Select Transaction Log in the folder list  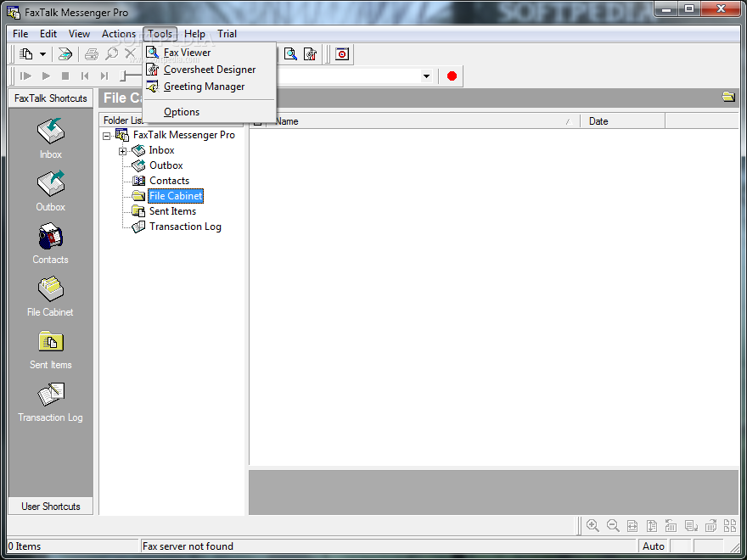(185, 227)
